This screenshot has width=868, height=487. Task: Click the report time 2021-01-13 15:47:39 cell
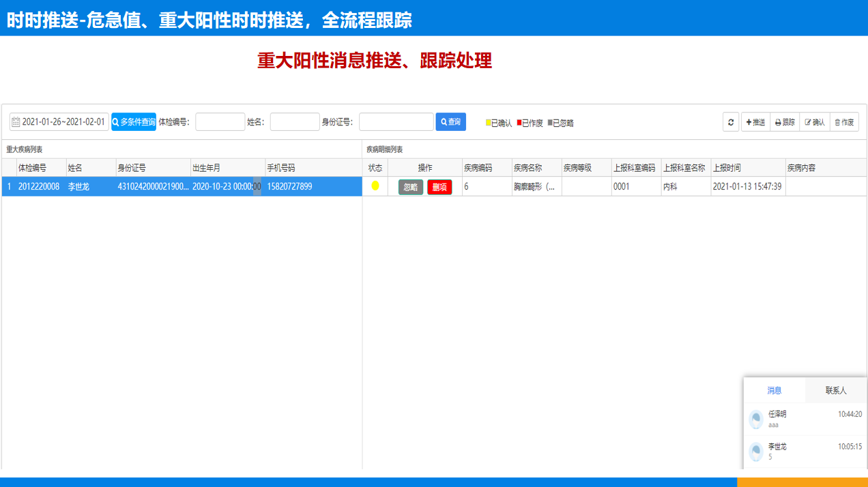(x=749, y=186)
